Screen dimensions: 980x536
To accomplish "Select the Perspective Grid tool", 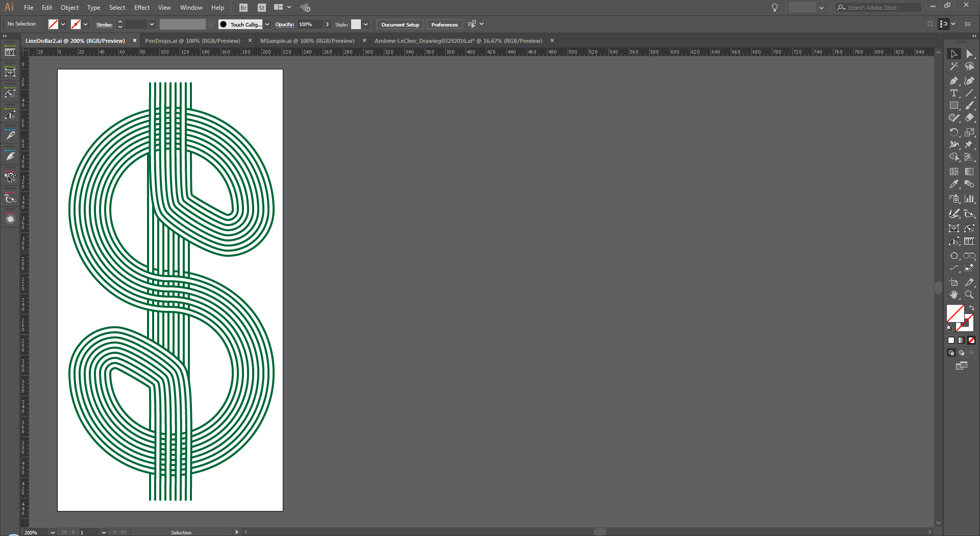I will (x=969, y=157).
